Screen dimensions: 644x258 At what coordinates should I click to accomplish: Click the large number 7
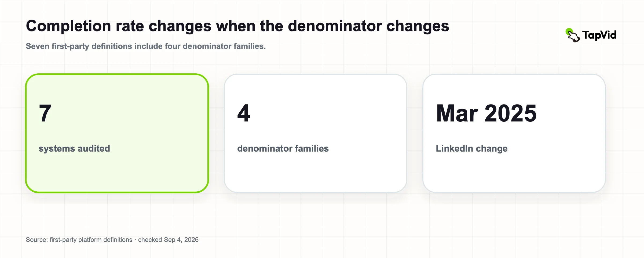click(x=45, y=113)
